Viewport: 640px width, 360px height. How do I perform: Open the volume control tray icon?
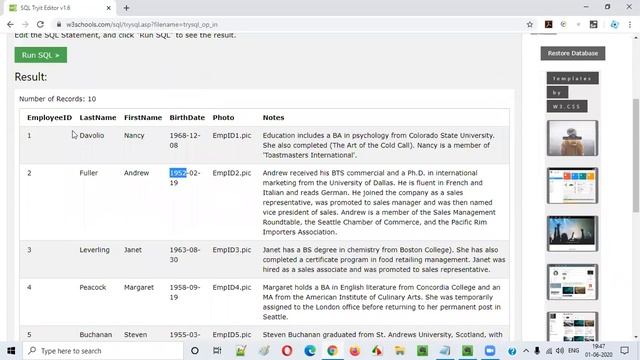(x=560, y=351)
